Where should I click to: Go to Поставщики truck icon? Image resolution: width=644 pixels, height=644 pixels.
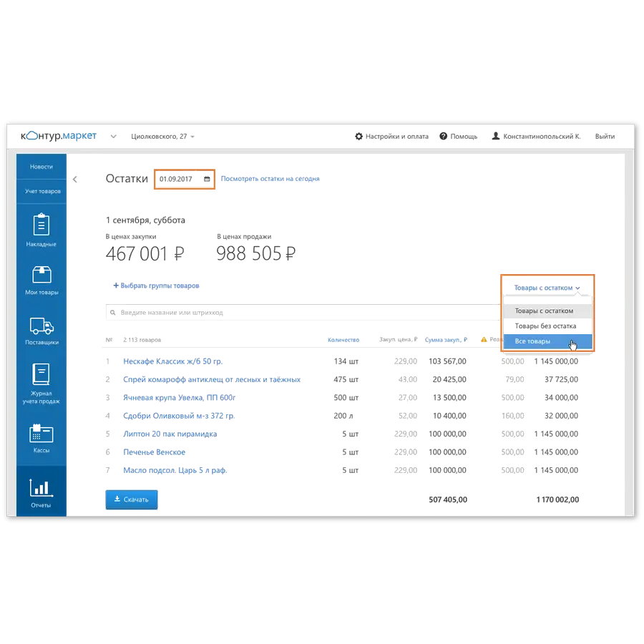(41, 328)
